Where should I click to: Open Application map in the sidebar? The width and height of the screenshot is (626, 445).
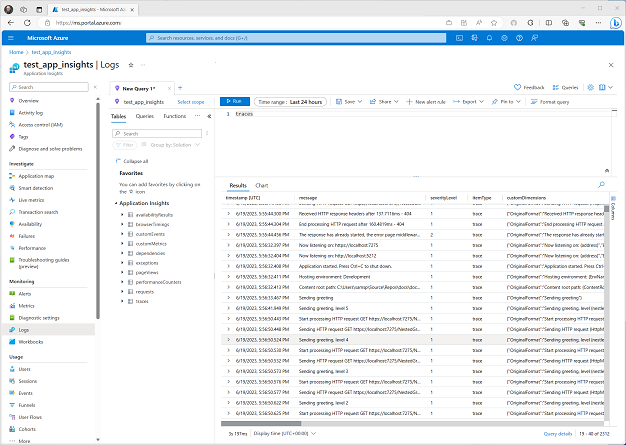pyautogui.click(x=38, y=175)
